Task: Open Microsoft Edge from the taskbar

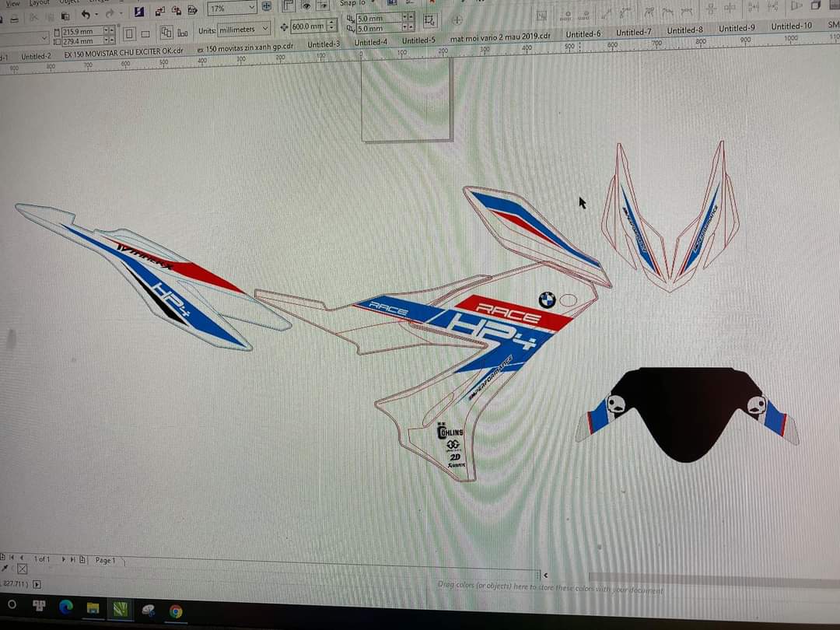Action: coord(66,607)
